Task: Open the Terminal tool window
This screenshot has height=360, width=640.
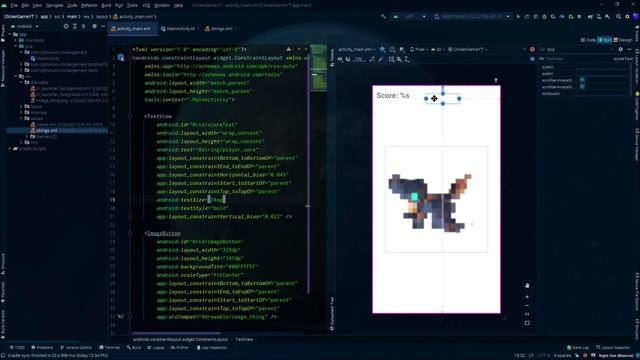Action: click(110, 348)
